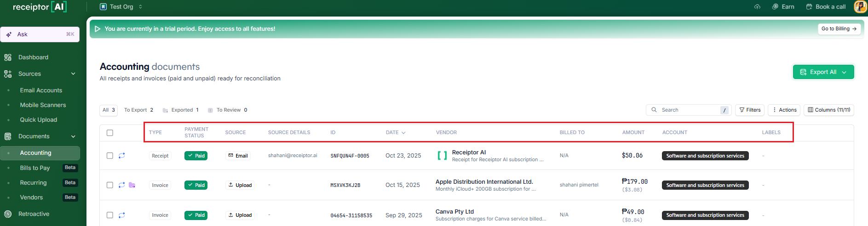
Task: Open the Ask AI input box
Action: 40,34
